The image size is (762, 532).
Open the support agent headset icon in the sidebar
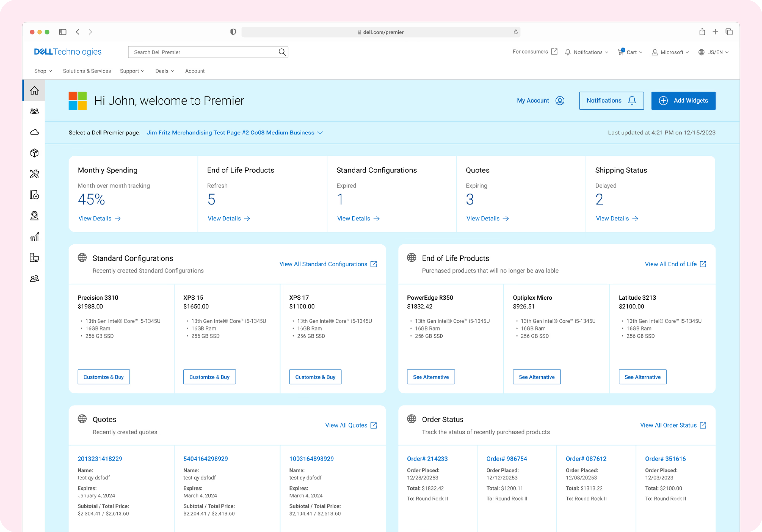point(34,216)
